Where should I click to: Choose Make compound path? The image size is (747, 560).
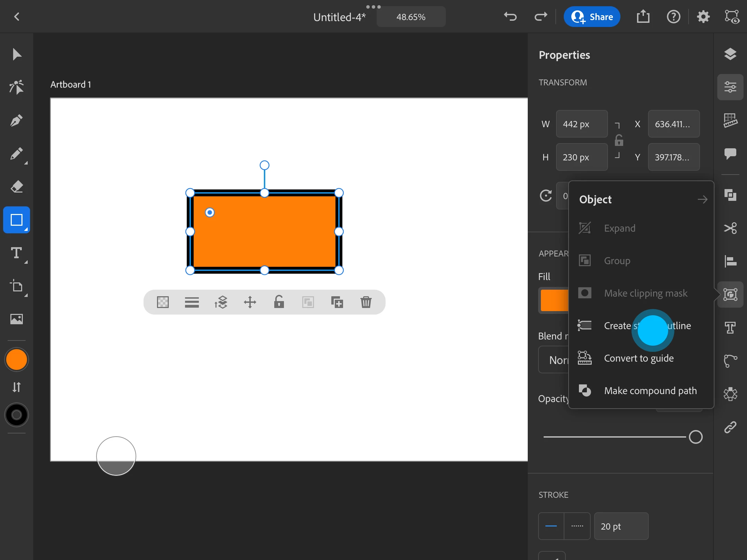coord(650,391)
